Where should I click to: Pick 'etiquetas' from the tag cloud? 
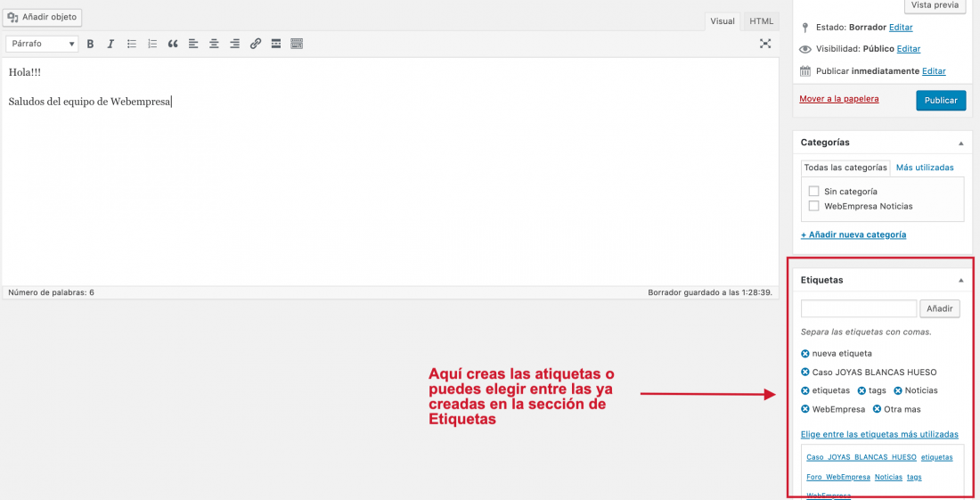click(x=937, y=457)
